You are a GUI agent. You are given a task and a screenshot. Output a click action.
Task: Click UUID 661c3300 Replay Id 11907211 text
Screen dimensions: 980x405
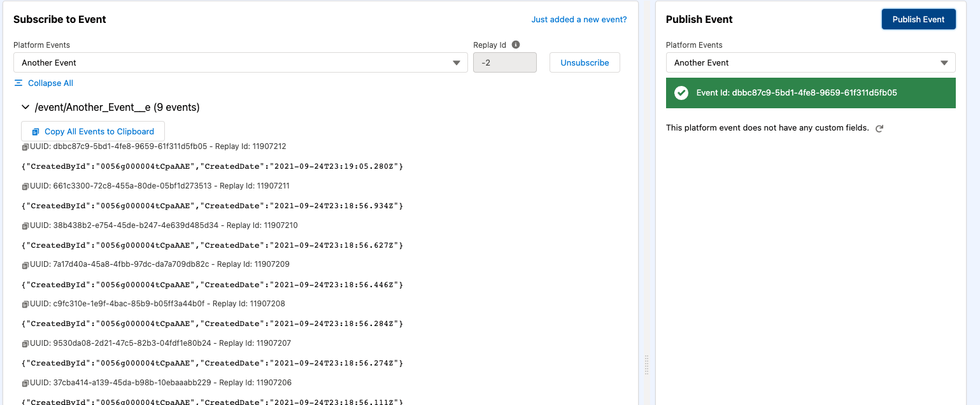(x=160, y=186)
